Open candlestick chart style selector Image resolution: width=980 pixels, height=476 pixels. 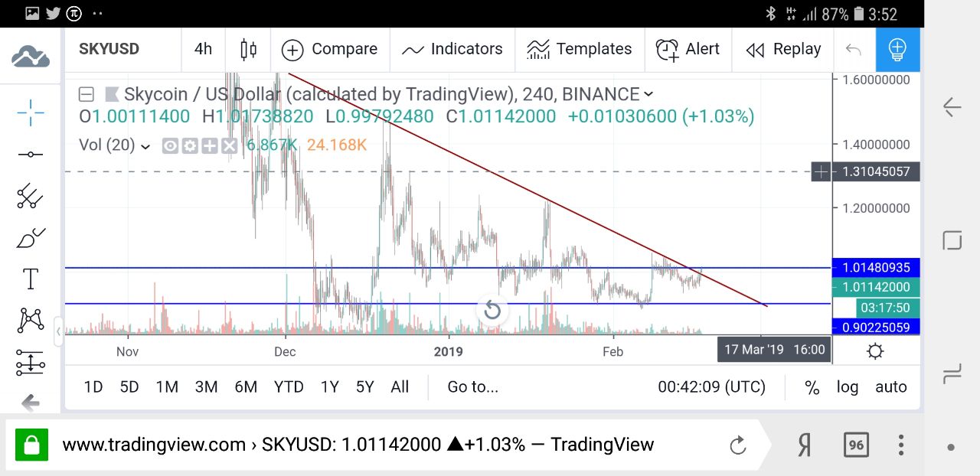click(x=248, y=50)
